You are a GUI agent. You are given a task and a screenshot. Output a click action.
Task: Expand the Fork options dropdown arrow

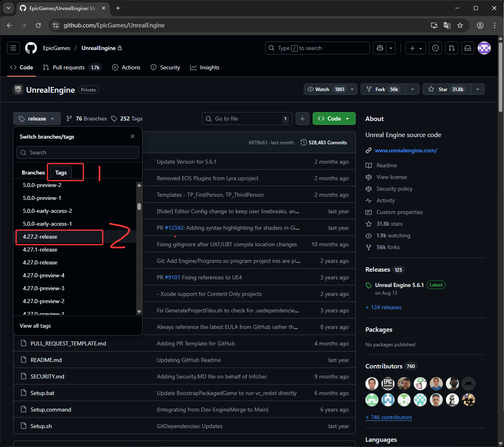pyautogui.click(x=413, y=89)
